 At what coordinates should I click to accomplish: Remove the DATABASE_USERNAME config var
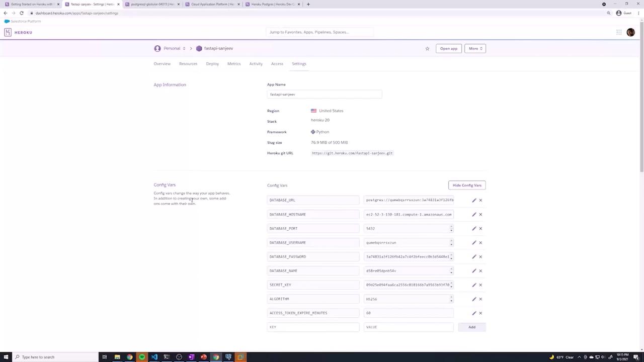[480, 242]
